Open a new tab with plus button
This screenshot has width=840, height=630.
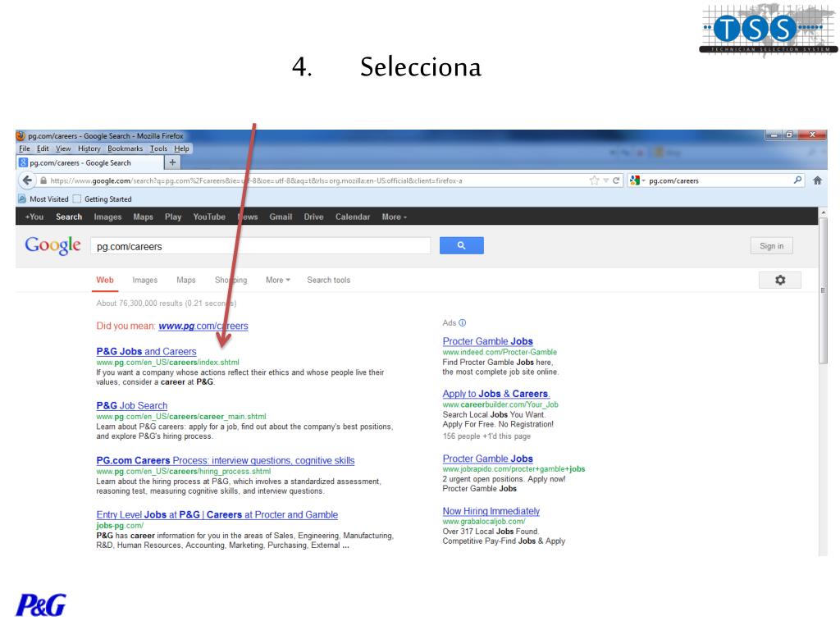coord(172,162)
